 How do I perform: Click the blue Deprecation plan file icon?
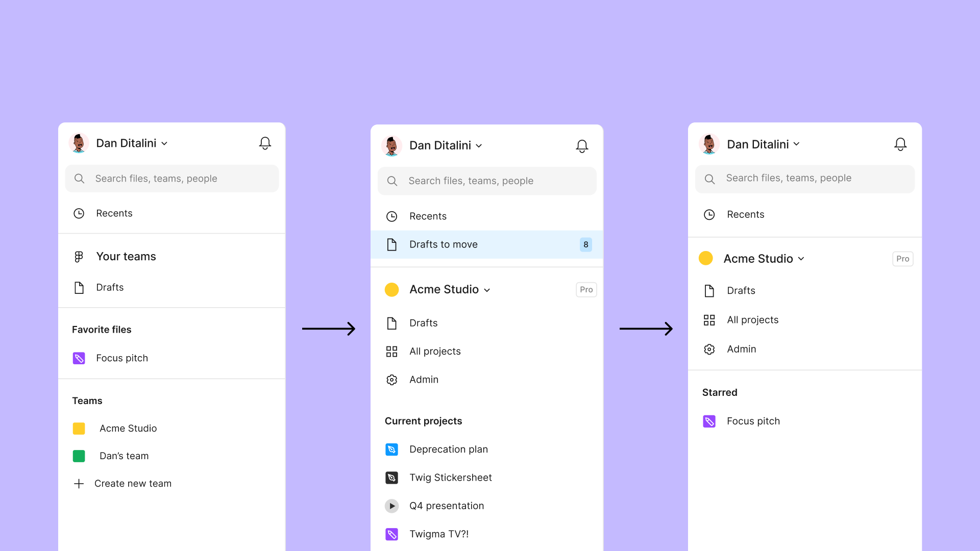[x=391, y=449]
